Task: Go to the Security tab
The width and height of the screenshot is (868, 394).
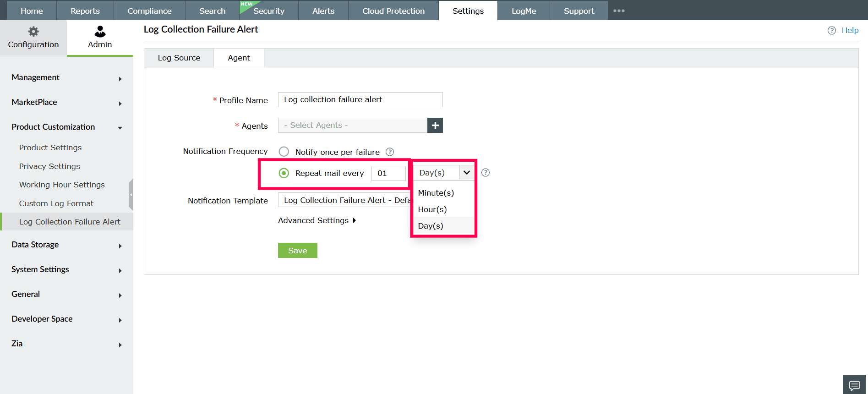Action: click(x=269, y=11)
